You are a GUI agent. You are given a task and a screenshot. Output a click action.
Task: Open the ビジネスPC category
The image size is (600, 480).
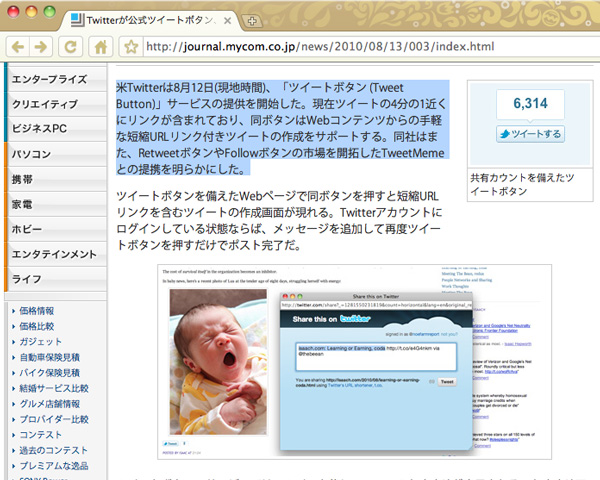click(x=55, y=129)
